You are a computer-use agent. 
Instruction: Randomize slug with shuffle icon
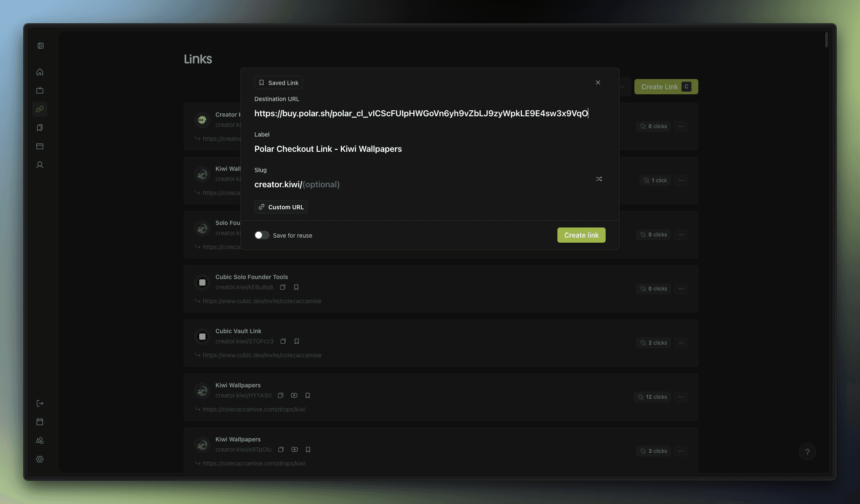(599, 179)
